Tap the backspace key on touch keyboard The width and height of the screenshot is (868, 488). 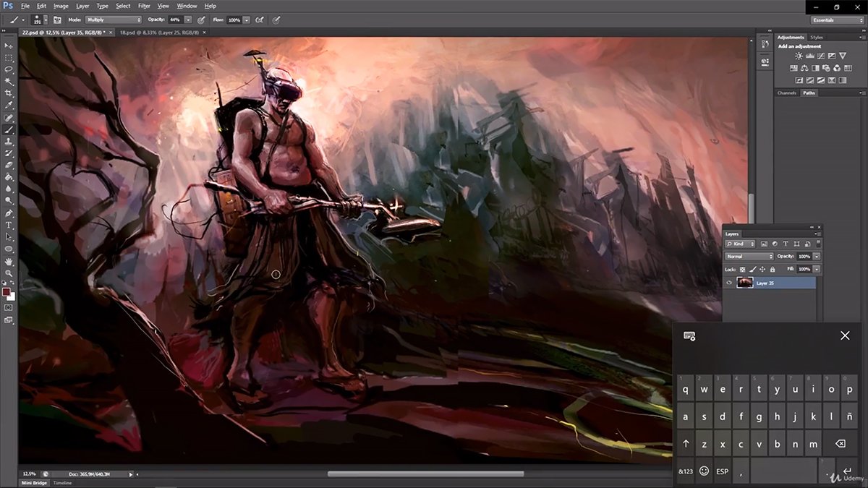point(840,444)
